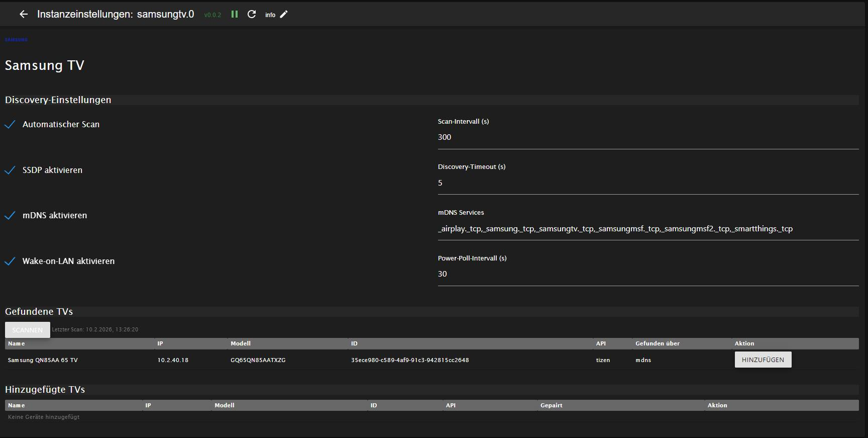Screen dimensions: 868x438
Task: Click the Gefunden über column header
Action: coord(657,343)
